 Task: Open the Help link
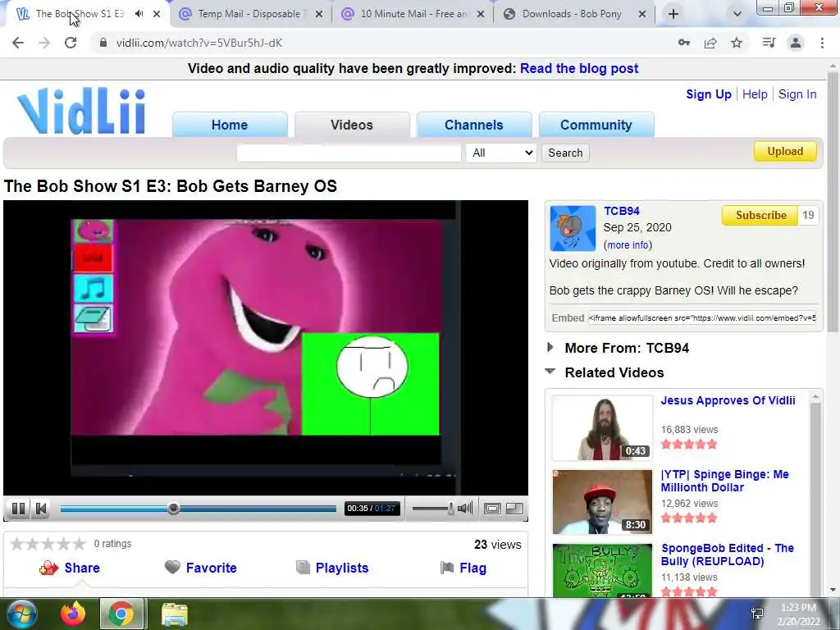[755, 94]
